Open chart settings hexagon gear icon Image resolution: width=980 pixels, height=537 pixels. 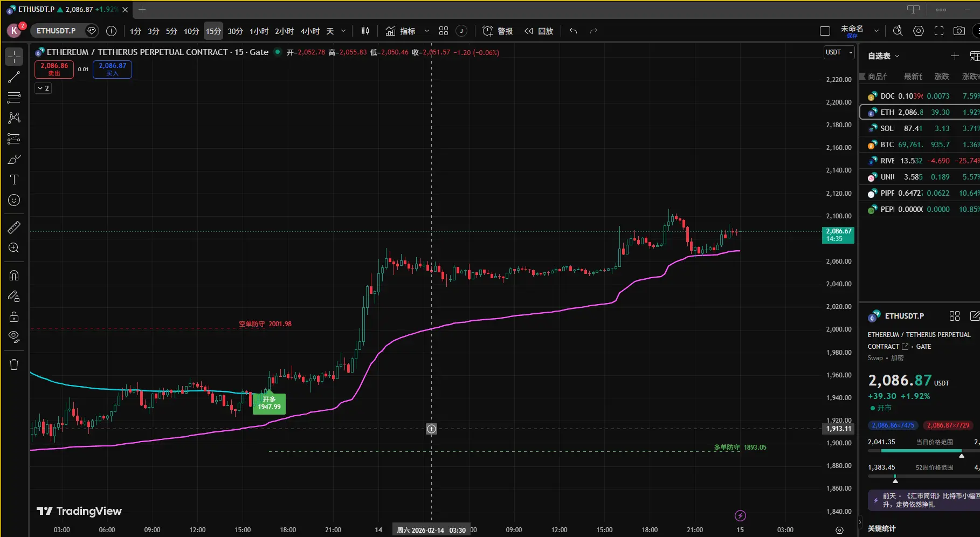pyautogui.click(x=919, y=31)
